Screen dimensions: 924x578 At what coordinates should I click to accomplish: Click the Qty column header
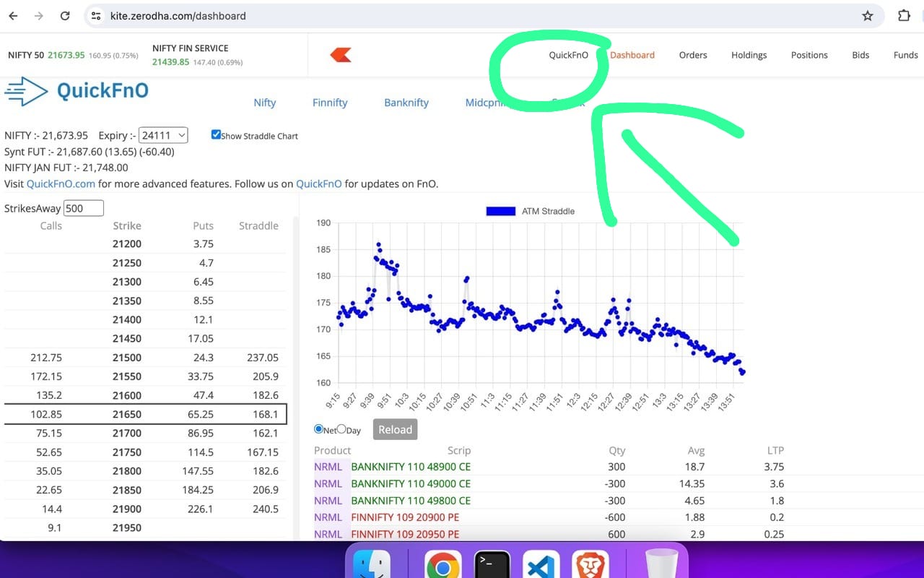tap(616, 450)
